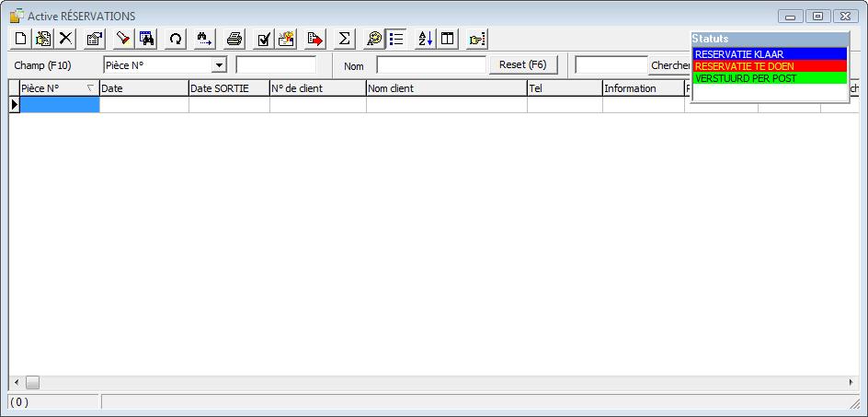Viewport: 868px width, 417px height.
Task: Click the export red arrow icon
Action: coord(315,39)
